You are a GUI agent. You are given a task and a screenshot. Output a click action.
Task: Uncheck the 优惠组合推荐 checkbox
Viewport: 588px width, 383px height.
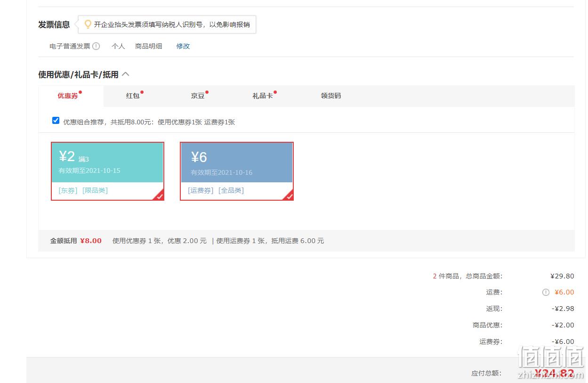click(56, 121)
